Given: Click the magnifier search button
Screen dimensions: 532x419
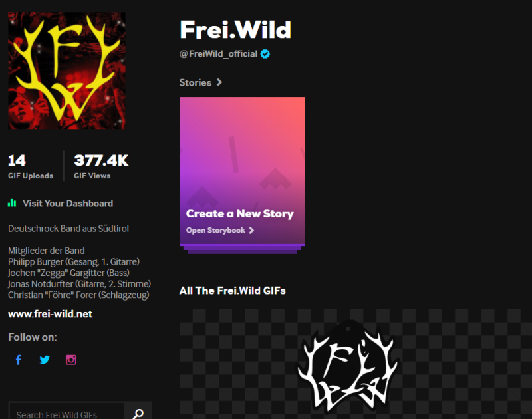Looking at the screenshot, I should point(138,414).
